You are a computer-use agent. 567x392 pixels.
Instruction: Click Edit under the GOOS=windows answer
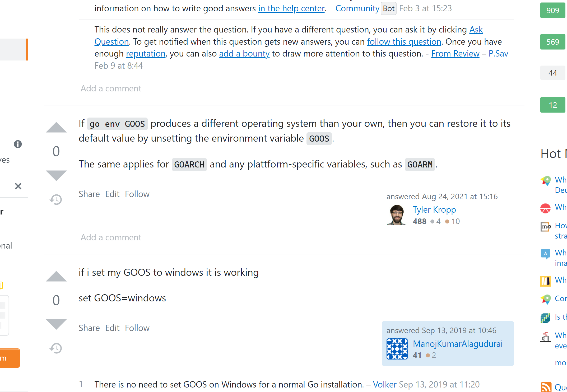tap(112, 328)
